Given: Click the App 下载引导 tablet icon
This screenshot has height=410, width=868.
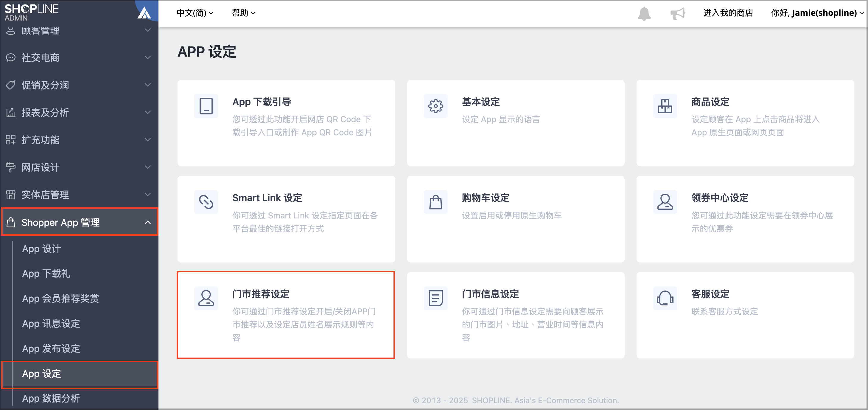Looking at the screenshot, I should [206, 106].
